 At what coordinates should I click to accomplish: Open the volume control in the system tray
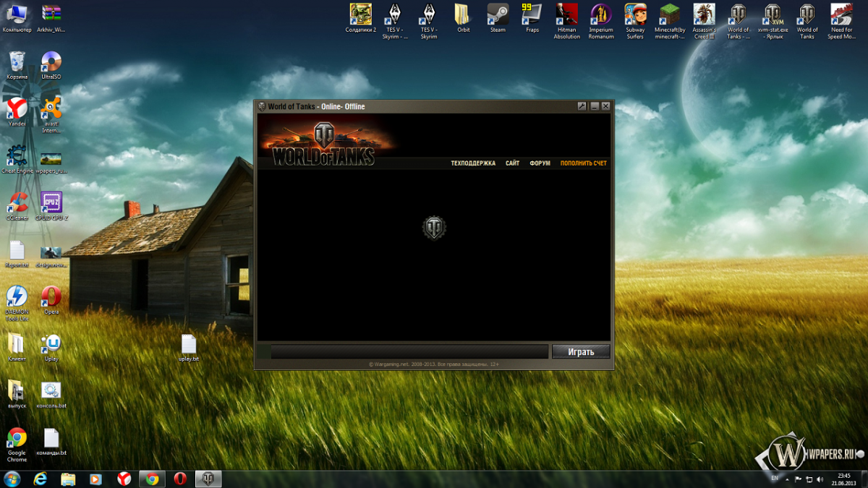[820, 479]
